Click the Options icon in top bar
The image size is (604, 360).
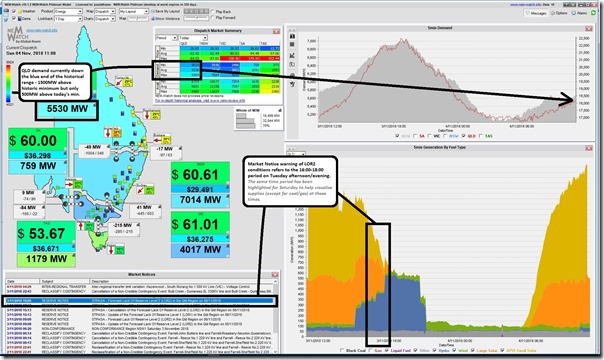point(552,13)
